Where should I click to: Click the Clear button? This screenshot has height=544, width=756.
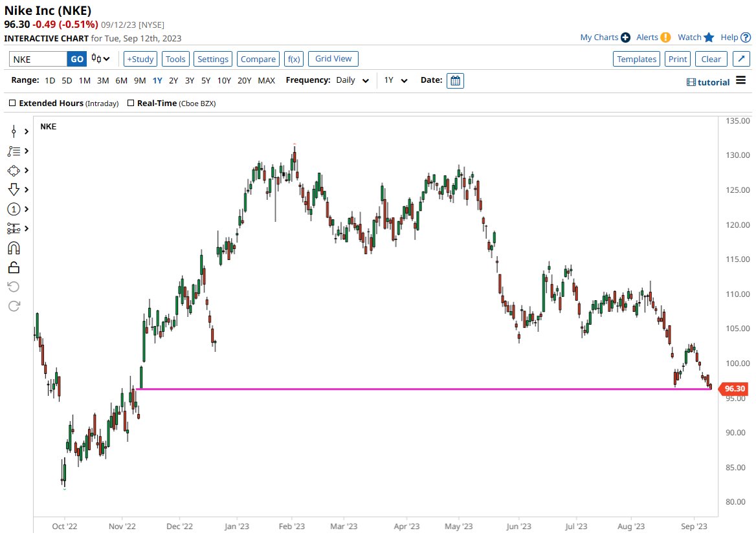pos(711,59)
